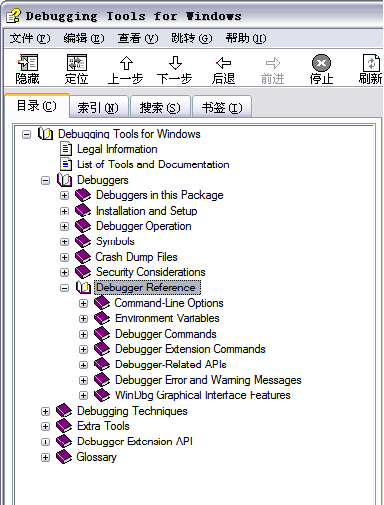Click the Debuggers open book icon
The height and width of the screenshot is (505, 384).
[x=64, y=180]
